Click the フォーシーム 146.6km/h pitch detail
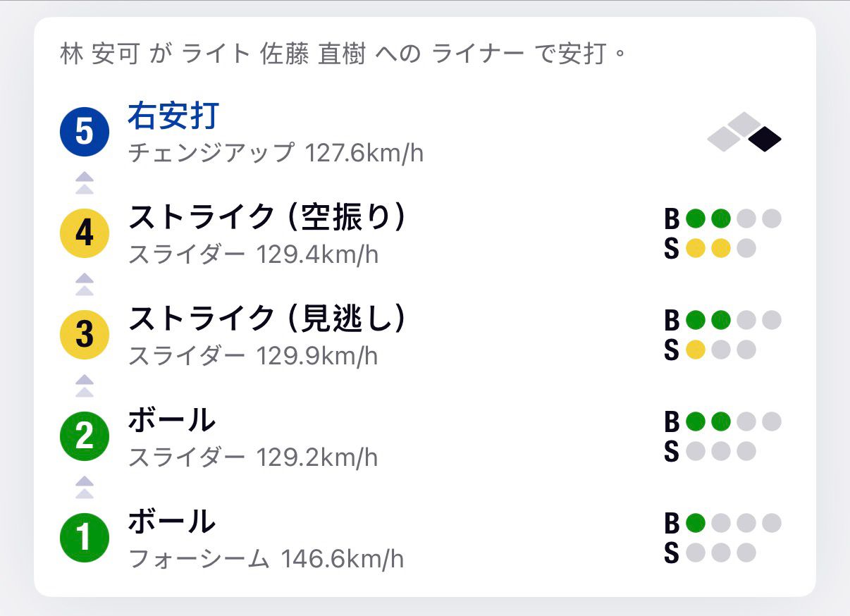This screenshot has height=616, width=850. point(266,559)
